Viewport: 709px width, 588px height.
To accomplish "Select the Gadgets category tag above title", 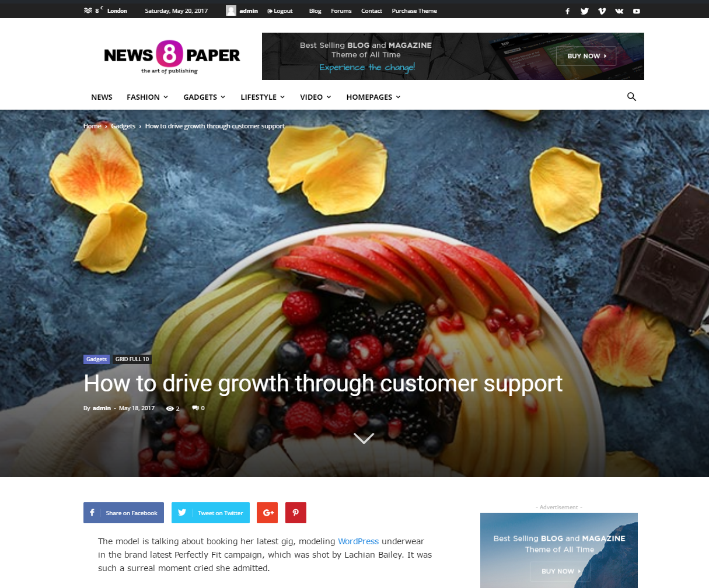I will pyautogui.click(x=97, y=359).
